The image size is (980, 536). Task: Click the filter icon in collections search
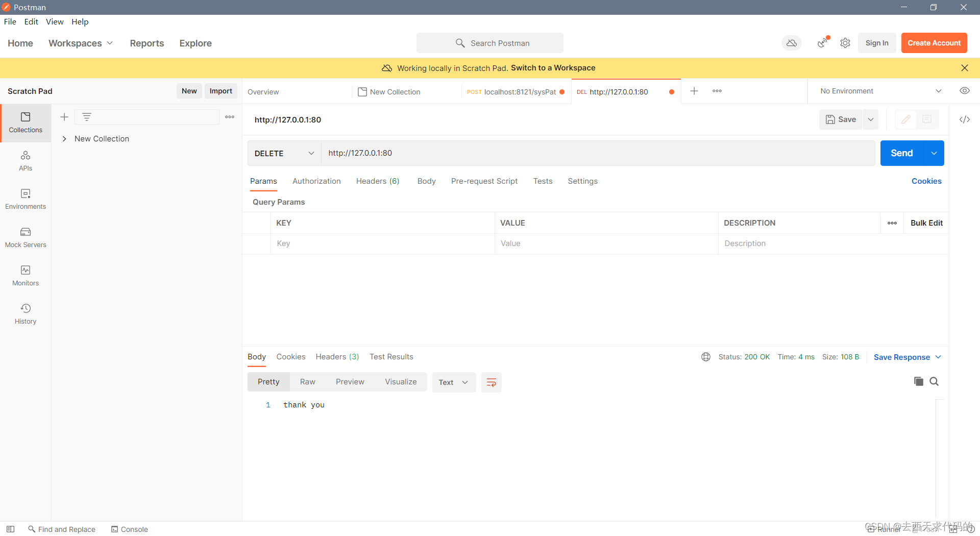coord(87,117)
